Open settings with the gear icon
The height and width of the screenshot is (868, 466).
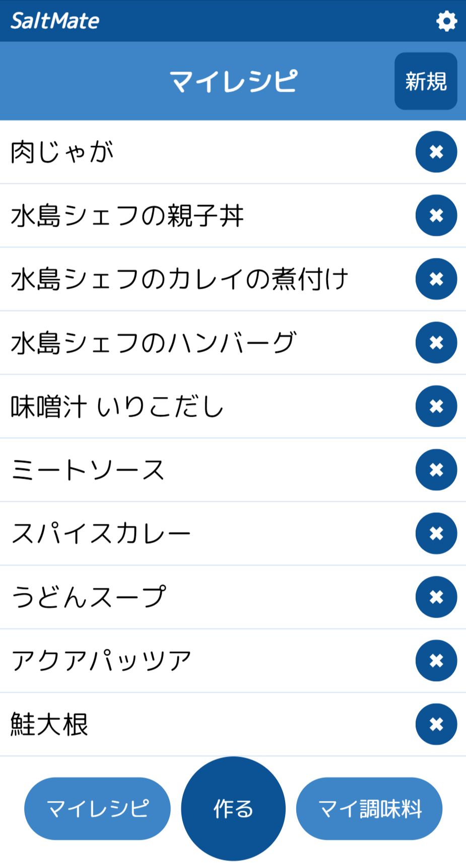pos(446,21)
